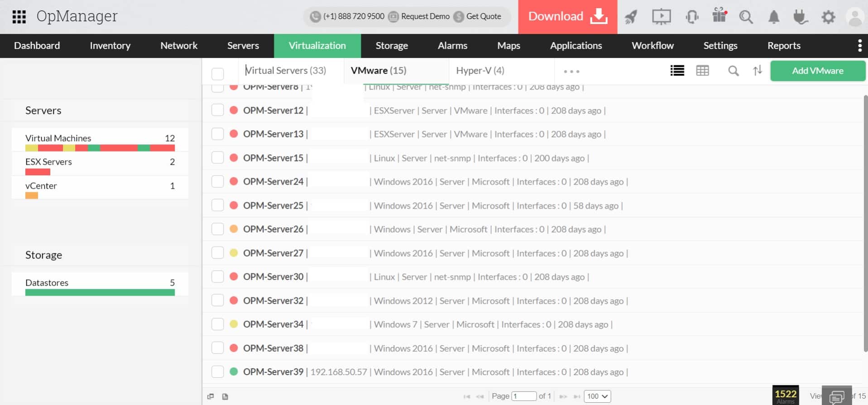Check the OPM-Server34 row checkbox
Screen dimensions: 868x405
(x=218, y=324)
